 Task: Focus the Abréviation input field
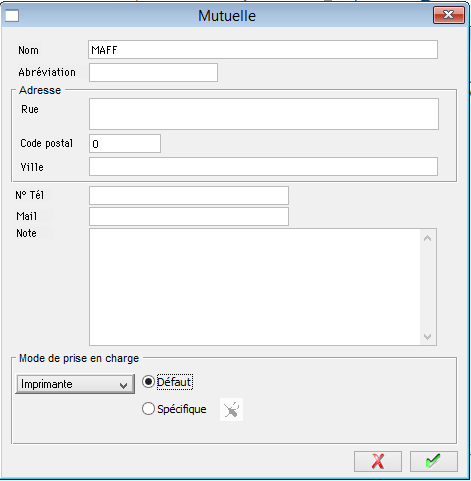pos(153,72)
